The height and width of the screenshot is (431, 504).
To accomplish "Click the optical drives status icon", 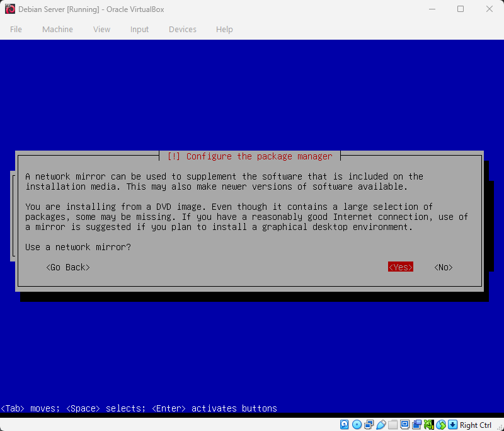I will [357, 424].
